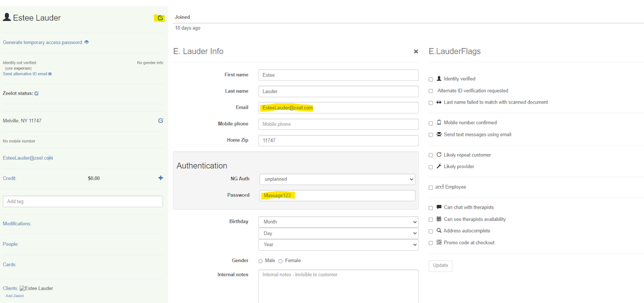This screenshot has width=644, height=303.
Task: Click the Modifications: label in sidebar
Action: coord(17,224)
